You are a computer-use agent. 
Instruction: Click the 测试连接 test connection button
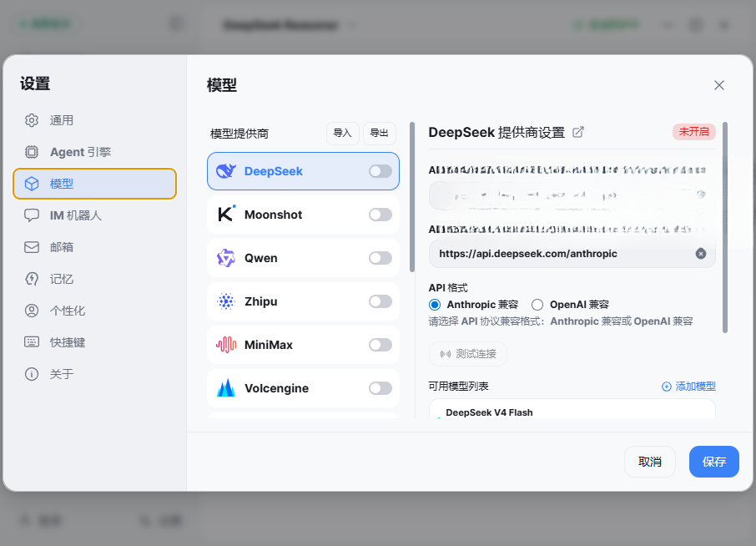click(x=467, y=354)
